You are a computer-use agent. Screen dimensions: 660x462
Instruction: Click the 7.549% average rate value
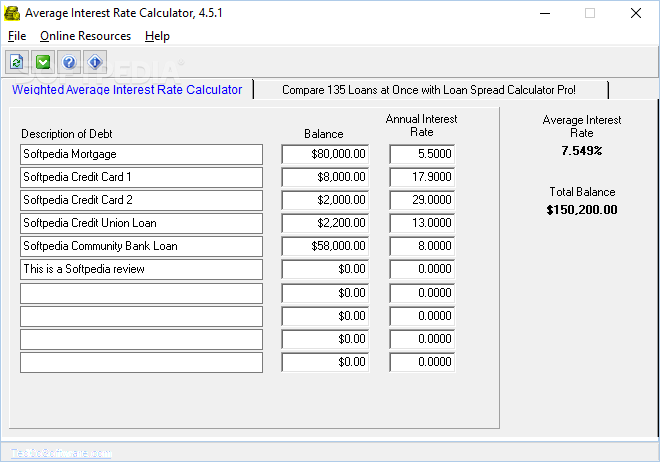coord(582,151)
